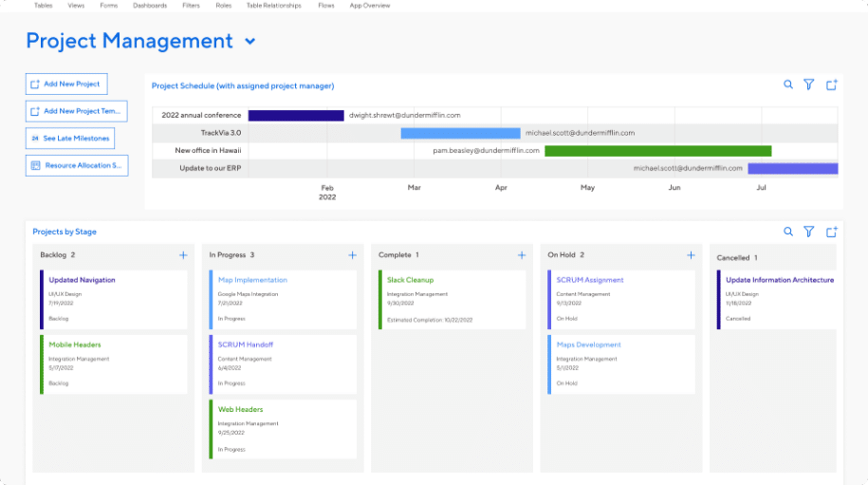Click the plus icon in In Progress column
The height and width of the screenshot is (485, 868).
352,255
